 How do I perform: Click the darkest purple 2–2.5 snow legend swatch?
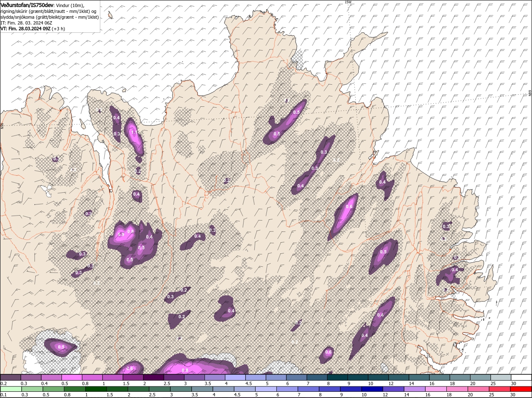tap(153, 377)
